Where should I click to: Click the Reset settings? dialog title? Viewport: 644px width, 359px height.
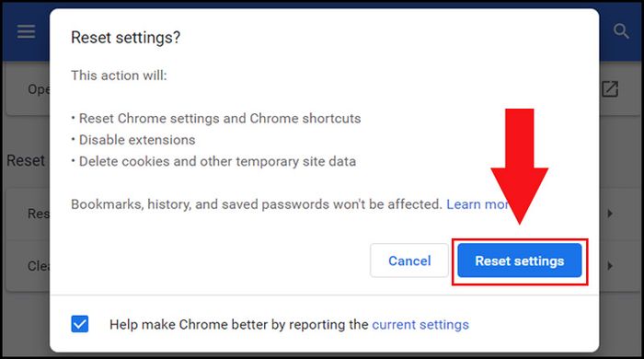pos(126,38)
